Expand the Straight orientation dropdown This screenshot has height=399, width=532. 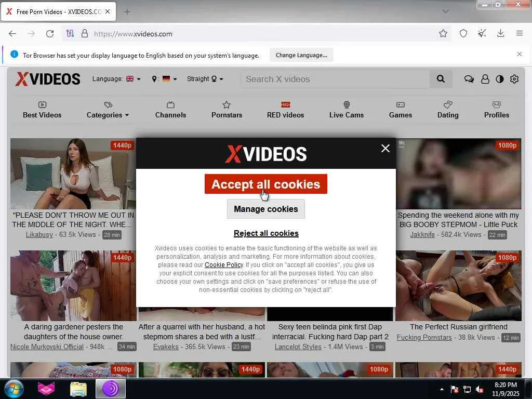pos(205,79)
